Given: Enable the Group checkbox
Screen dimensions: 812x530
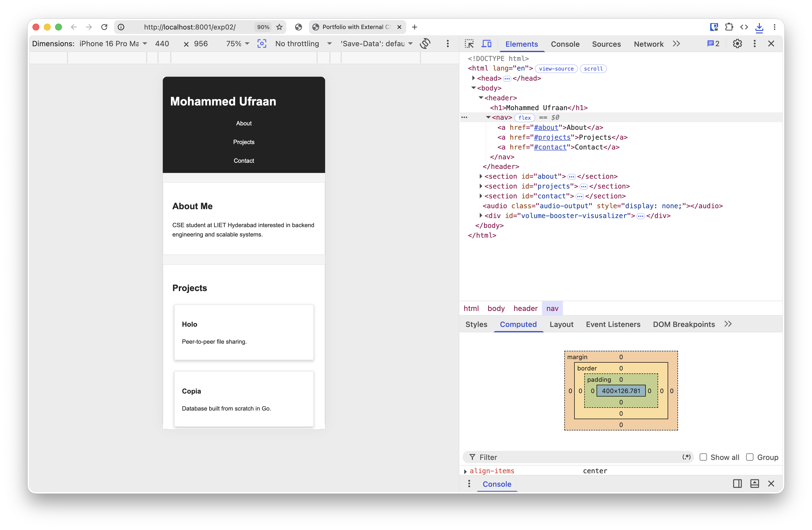Looking at the screenshot, I should (750, 457).
